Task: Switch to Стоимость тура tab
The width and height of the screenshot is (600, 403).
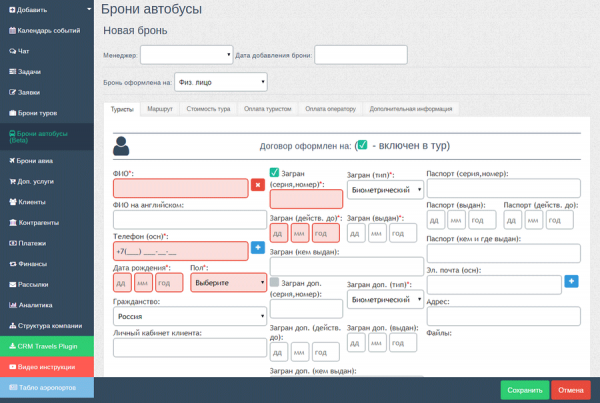Action: (x=209, y=109)
